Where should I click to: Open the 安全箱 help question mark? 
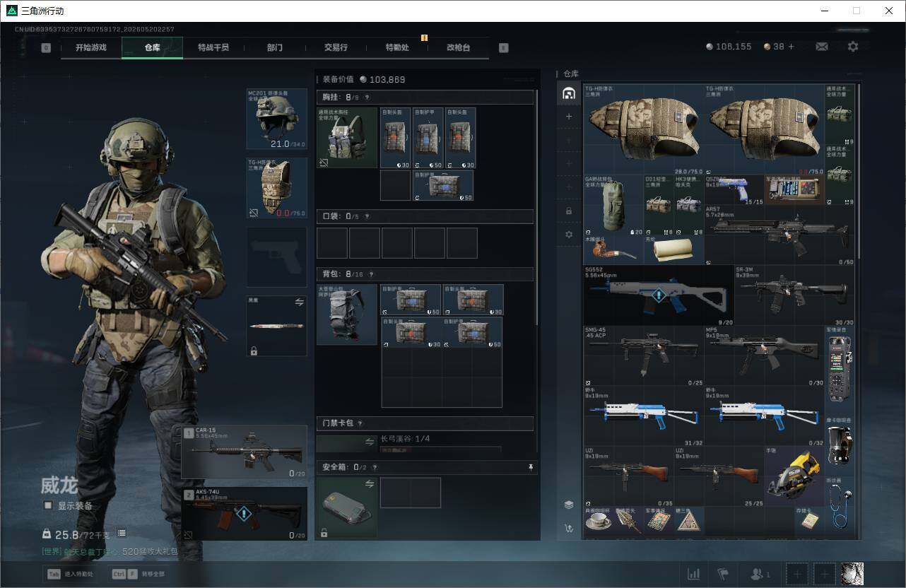[375, 467]
